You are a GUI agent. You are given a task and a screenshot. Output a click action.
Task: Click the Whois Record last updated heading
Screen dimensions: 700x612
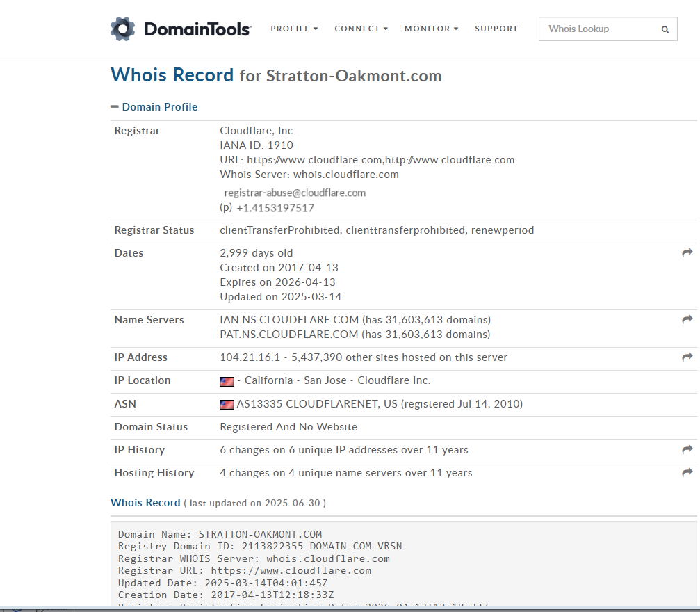click(x=218, y=503)
